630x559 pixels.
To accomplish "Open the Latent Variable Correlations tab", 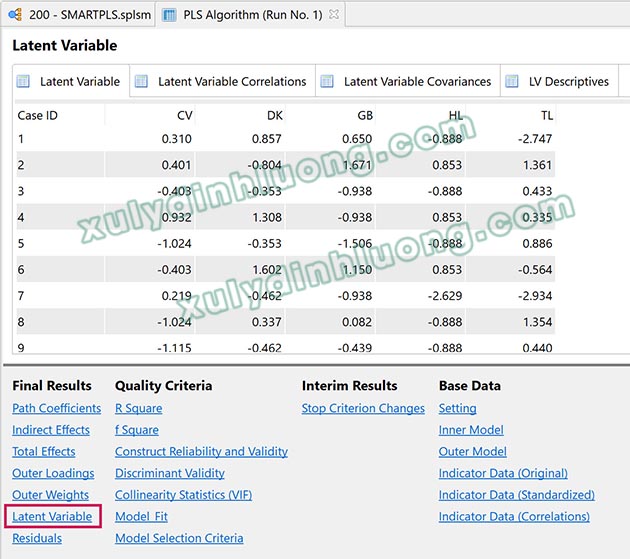I will (223, 81).
